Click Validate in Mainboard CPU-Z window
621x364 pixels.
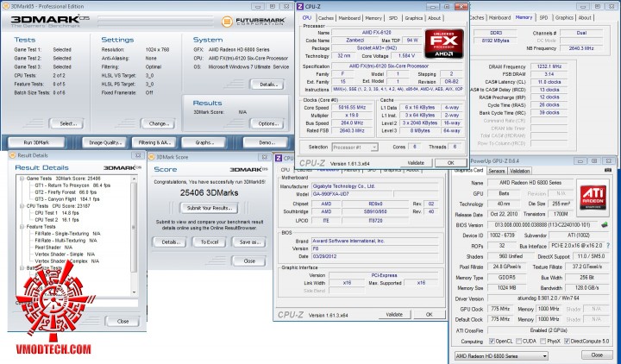point(394,315)
